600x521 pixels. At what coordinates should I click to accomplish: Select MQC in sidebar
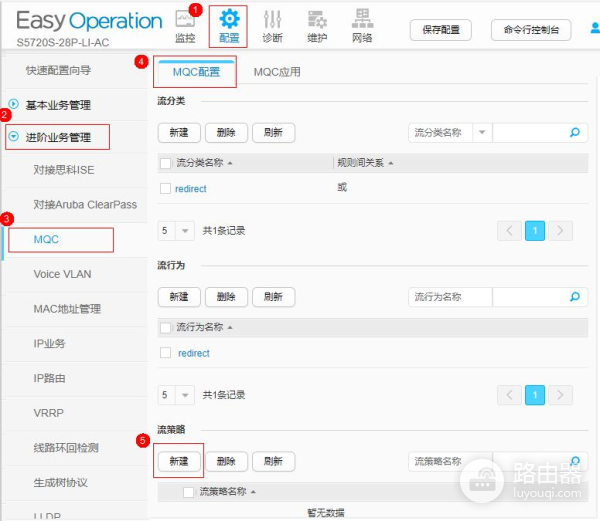[46, 239]
